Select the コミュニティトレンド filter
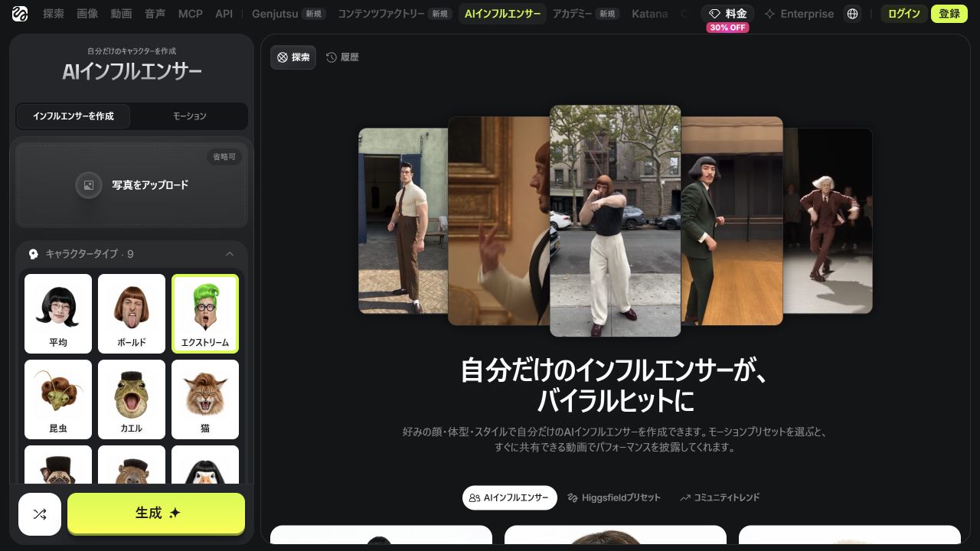This screenshot has height=551, width=980. (x=720, y=497)
